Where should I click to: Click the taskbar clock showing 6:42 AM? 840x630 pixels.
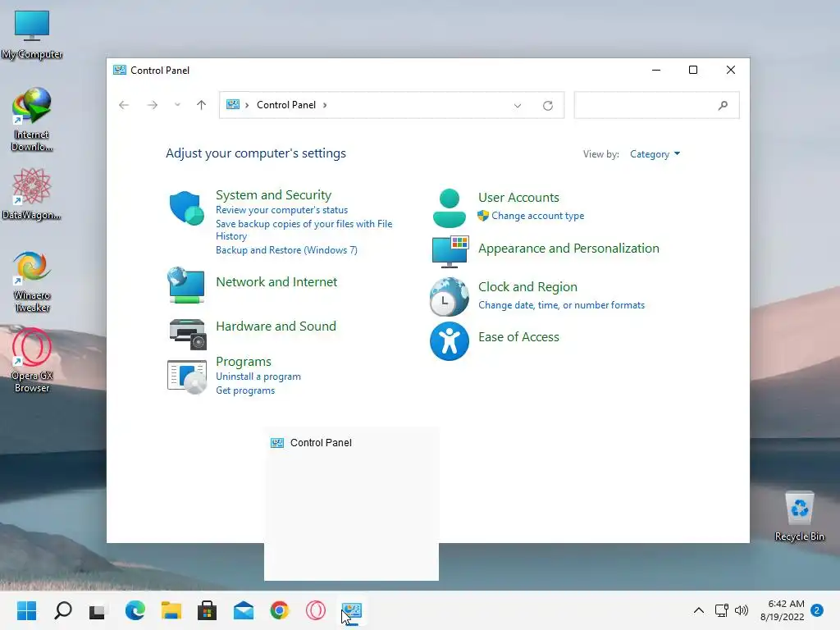[782, 610]
